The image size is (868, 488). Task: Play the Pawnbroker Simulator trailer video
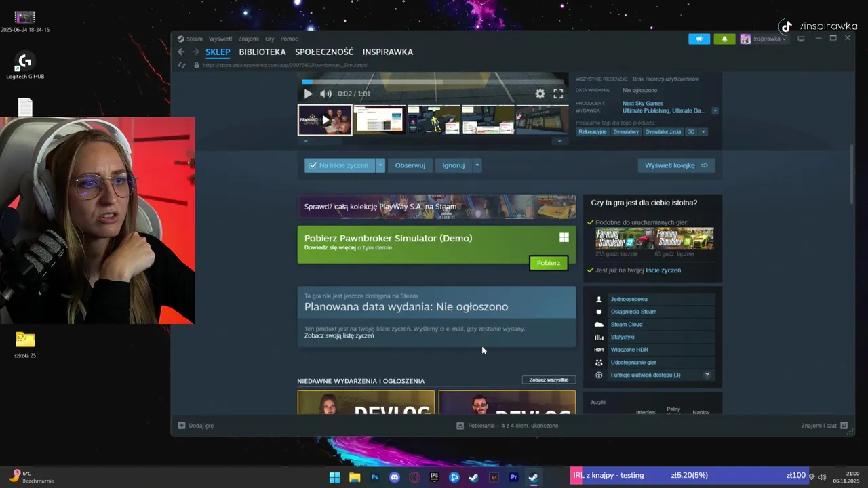point(308,94)
